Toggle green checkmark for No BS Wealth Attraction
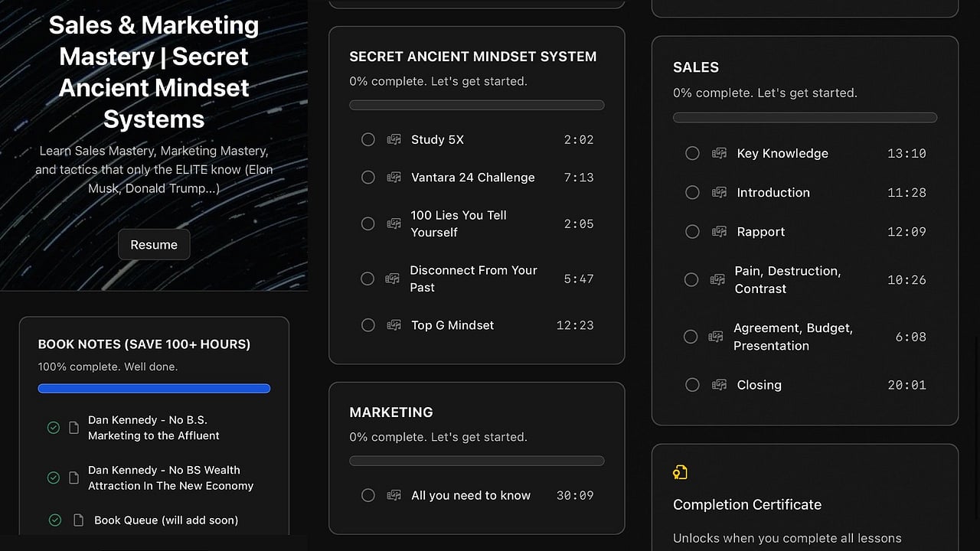Viewport: 980px width, 551px height. (x=53, y=478)
